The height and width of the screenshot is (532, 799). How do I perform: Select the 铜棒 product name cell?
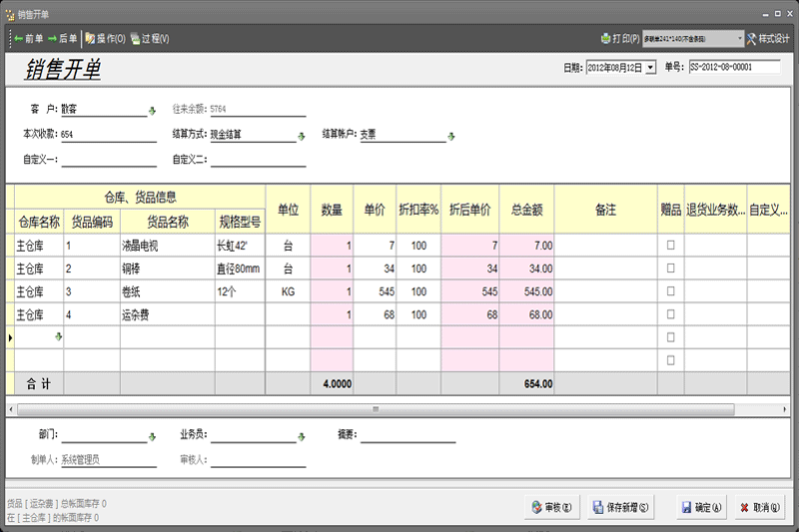click(168, 268)
